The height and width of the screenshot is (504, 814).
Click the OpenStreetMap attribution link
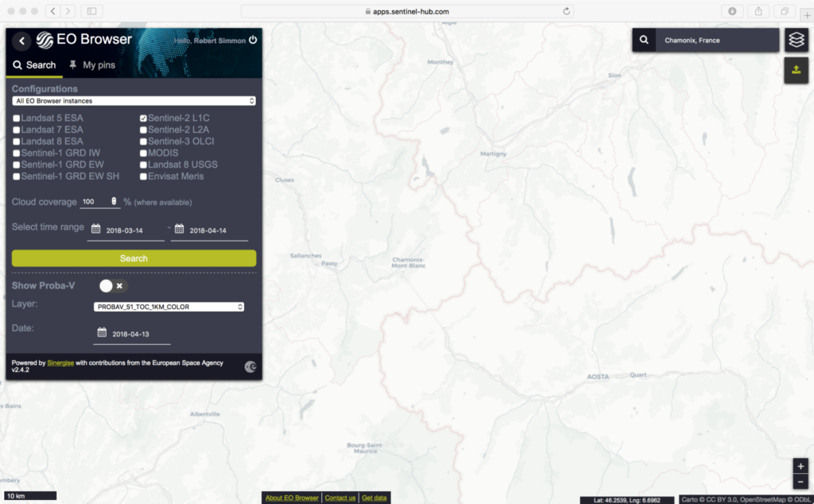[762, 499]
